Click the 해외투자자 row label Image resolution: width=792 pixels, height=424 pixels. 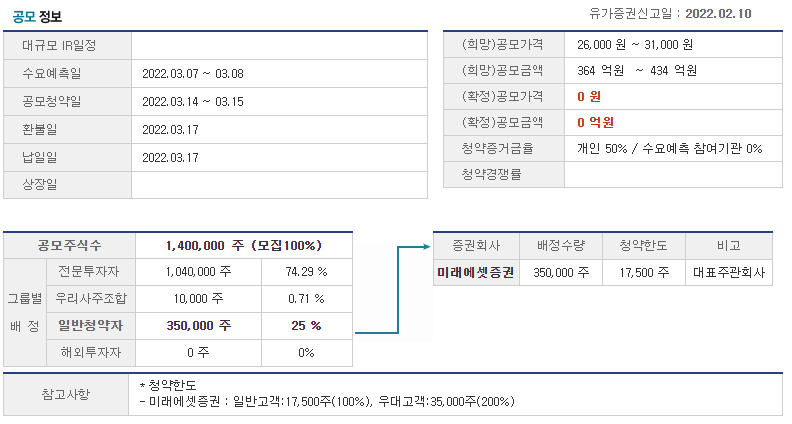point(91,352)
